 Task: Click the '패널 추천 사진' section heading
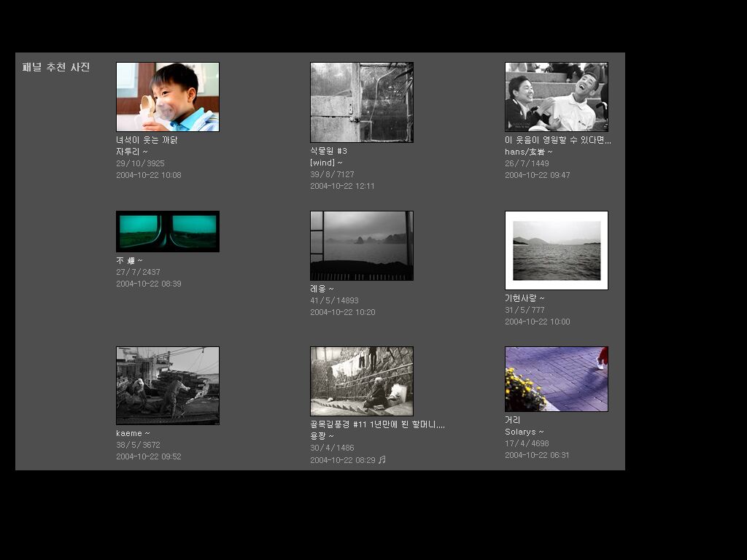pyautogui.click(x=56, y=67)
